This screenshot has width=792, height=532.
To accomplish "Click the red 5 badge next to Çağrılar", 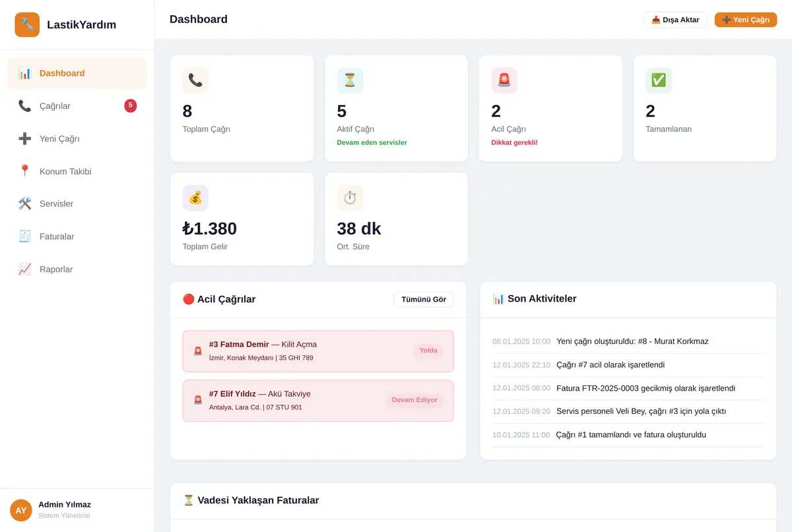I will click(x=131, y=106).
